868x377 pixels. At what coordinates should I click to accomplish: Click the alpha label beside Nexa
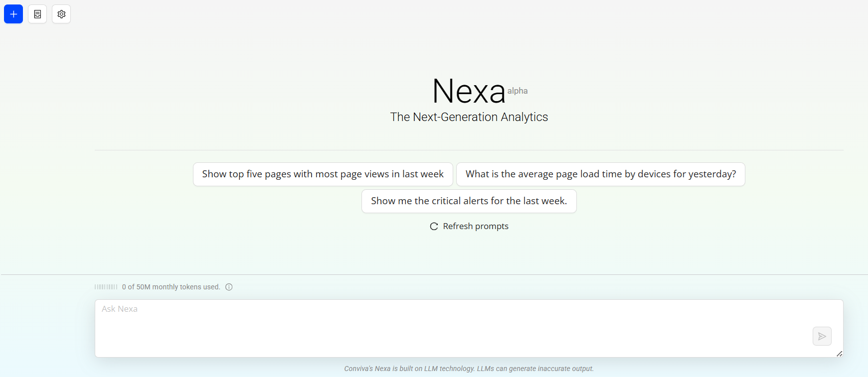click(x=518, y=91)
